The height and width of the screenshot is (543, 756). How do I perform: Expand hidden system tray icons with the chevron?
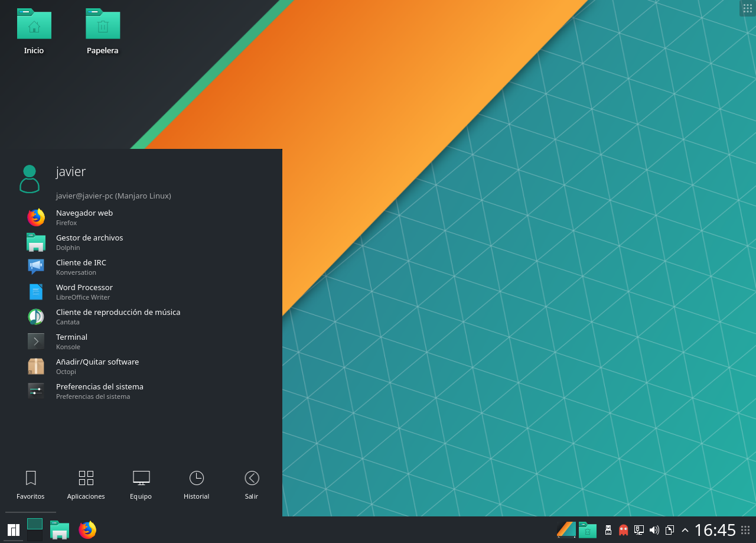685,530
